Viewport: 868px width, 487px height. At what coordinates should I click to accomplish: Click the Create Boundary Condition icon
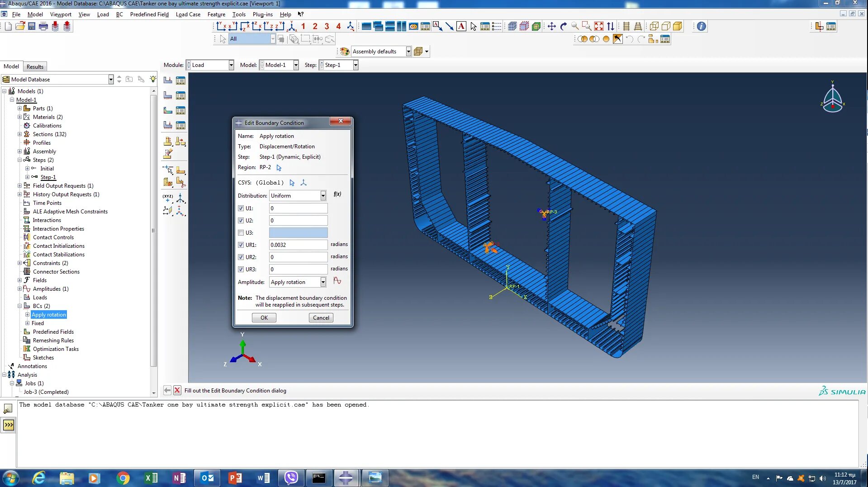pyautogui.click(x=168, y=95)
